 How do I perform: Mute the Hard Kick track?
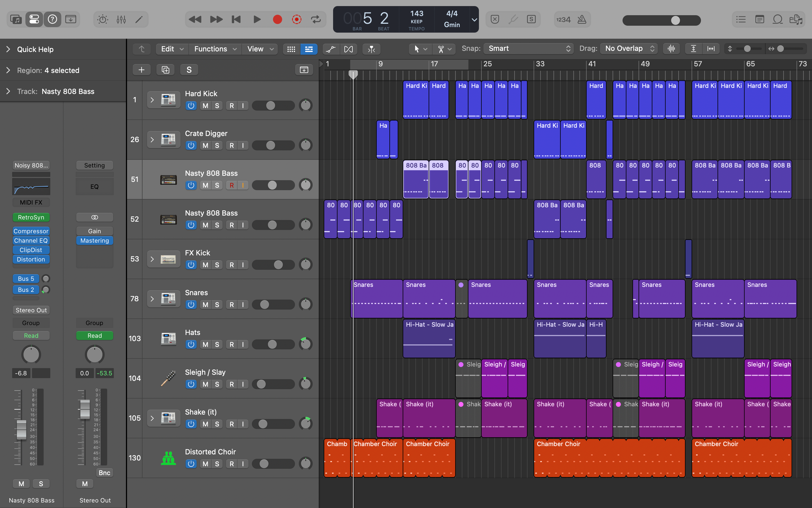tap(205, 106)
